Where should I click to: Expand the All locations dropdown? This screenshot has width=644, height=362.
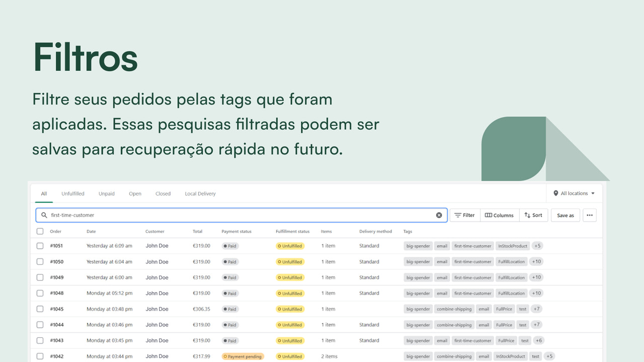tap(574, 194)
